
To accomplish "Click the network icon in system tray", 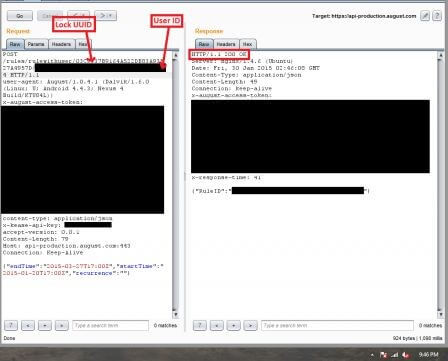I will tap(394, 355).
